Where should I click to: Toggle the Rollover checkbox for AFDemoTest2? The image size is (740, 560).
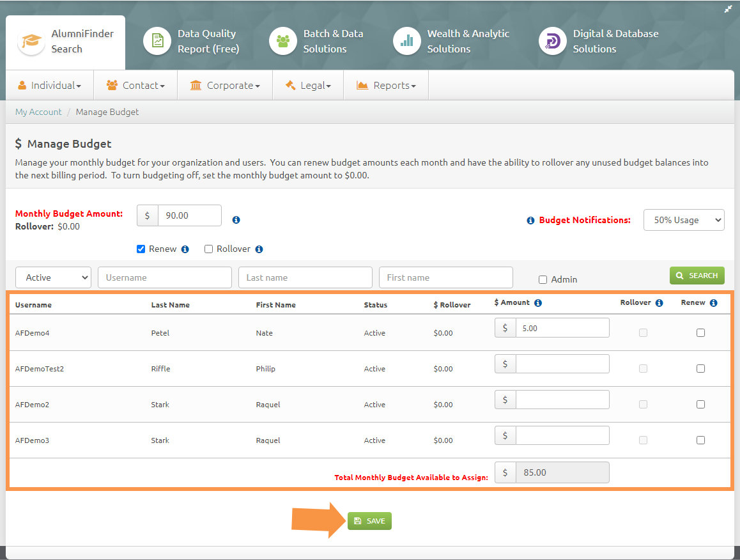coord(644,369)
